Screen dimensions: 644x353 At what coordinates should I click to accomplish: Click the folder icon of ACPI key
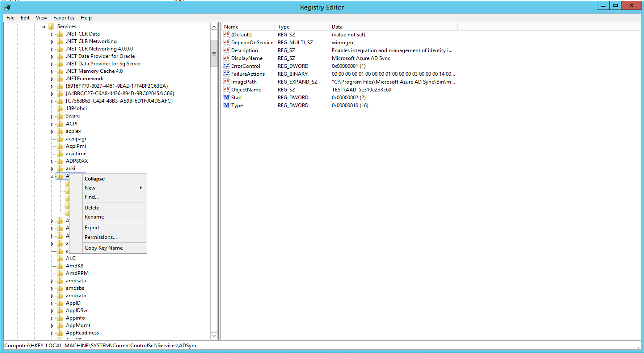tap(60, 124)
